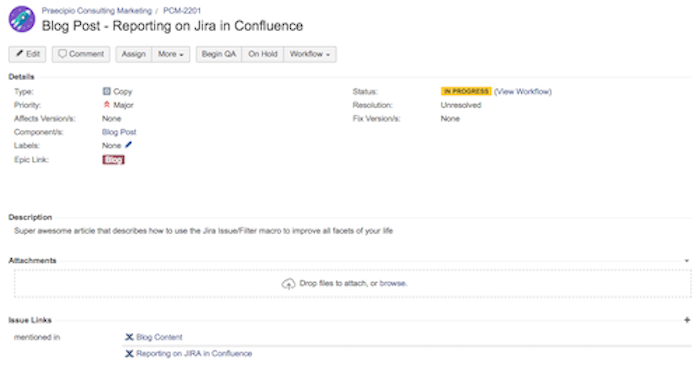Click the description text about Jira macro
The image size is (700, 374).
pyautogui.click(x=204, y=231)
